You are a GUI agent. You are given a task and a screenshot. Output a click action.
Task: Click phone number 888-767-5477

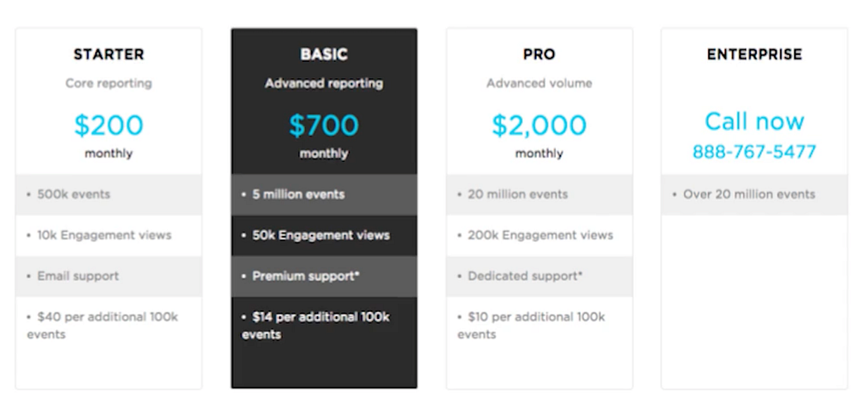(x=754, y=152)
